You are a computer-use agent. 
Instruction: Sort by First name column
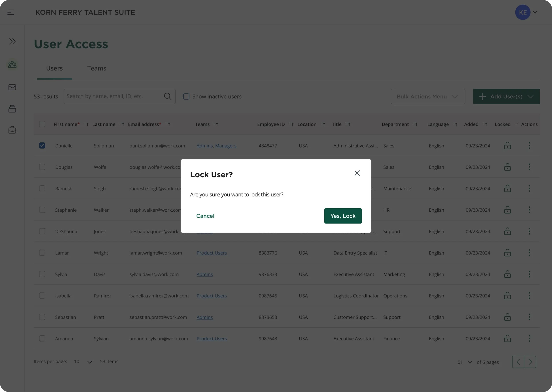(86, 124)
